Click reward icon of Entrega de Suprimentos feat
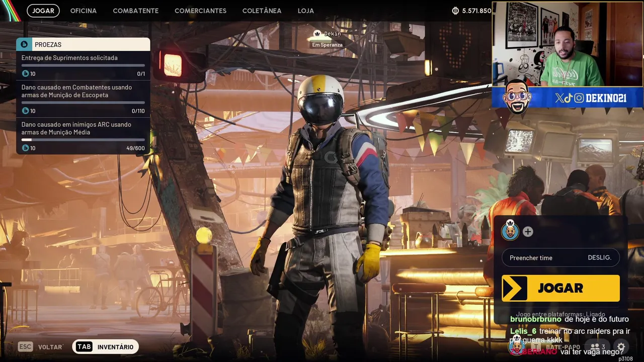 25,73
